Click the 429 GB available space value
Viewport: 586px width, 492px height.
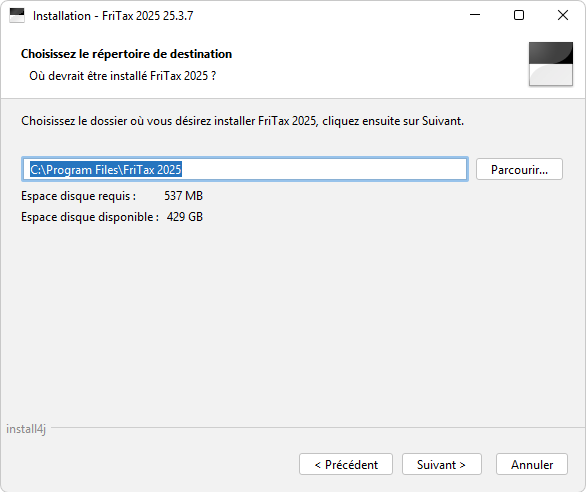pos(185,217)
